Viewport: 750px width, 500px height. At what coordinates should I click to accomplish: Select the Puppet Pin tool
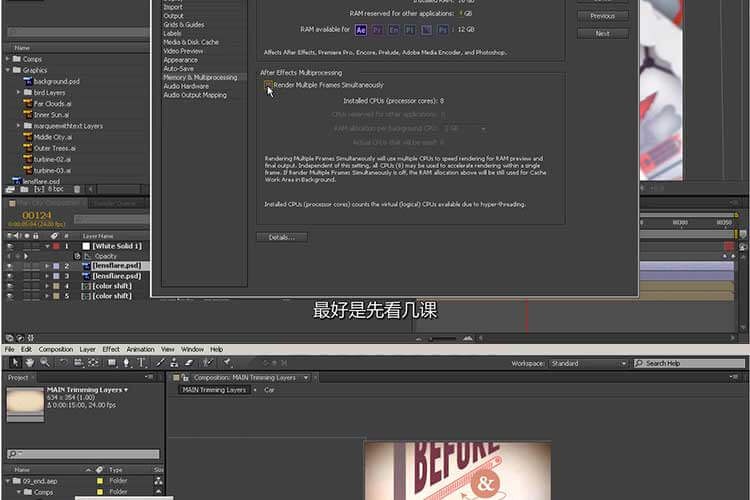[227, 363]
